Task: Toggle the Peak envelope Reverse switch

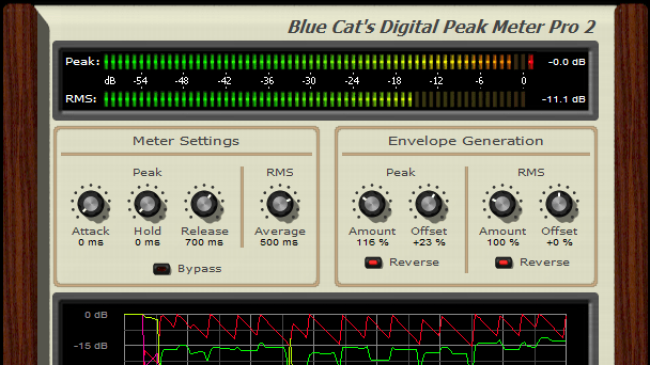Action: click(373, 263)
